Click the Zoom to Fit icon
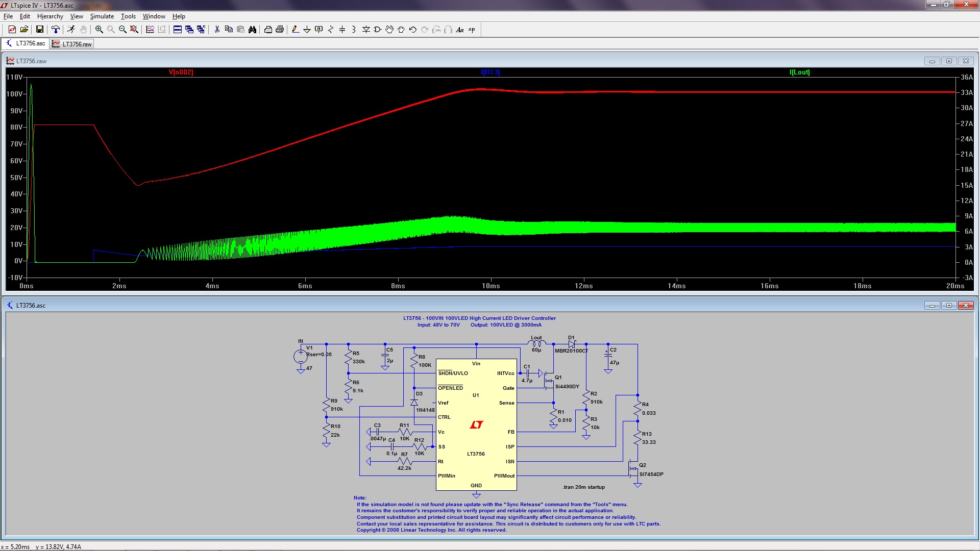Viewport: 980px width, 551px height. click(x=134, y=30)
